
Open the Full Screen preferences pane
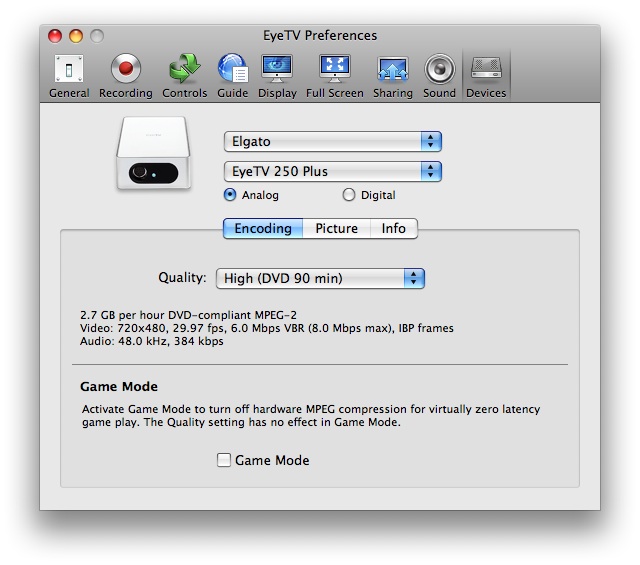tap(335, 76)
